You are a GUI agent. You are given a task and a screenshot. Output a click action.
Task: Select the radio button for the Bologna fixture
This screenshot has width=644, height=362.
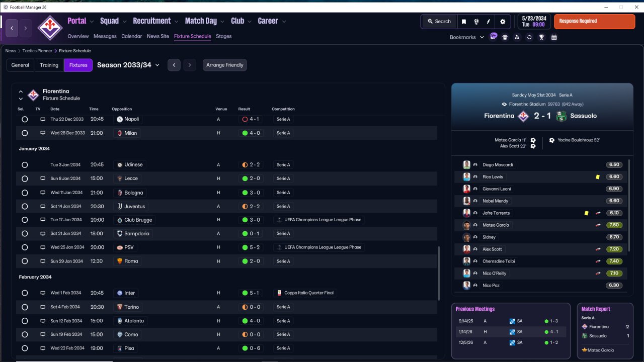coord(25,193)
